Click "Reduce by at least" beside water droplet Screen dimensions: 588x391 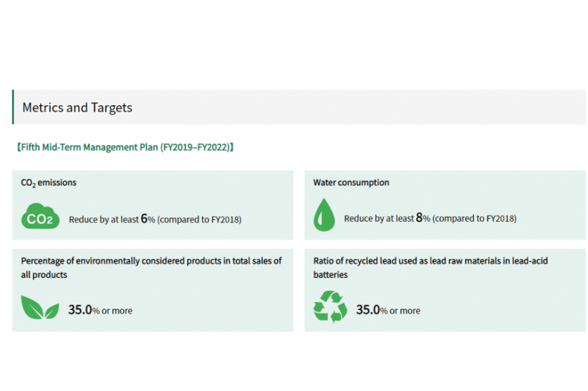point(378,218)
